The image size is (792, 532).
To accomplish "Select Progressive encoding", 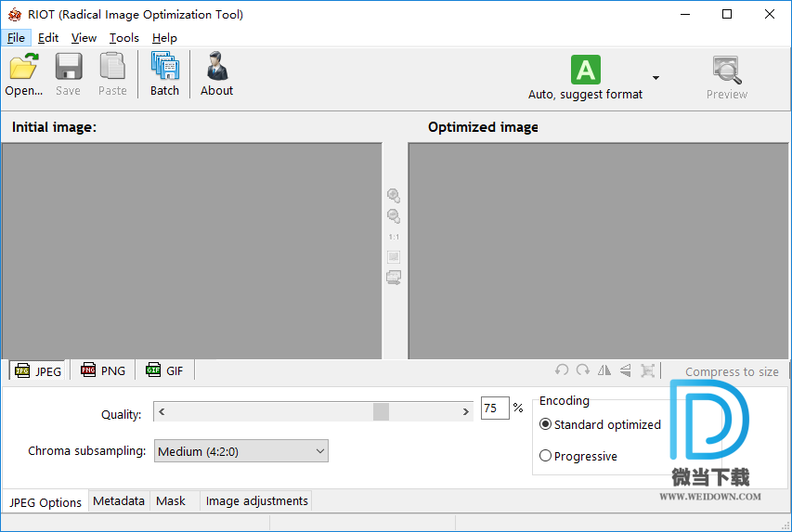I will tap(578, 456).
